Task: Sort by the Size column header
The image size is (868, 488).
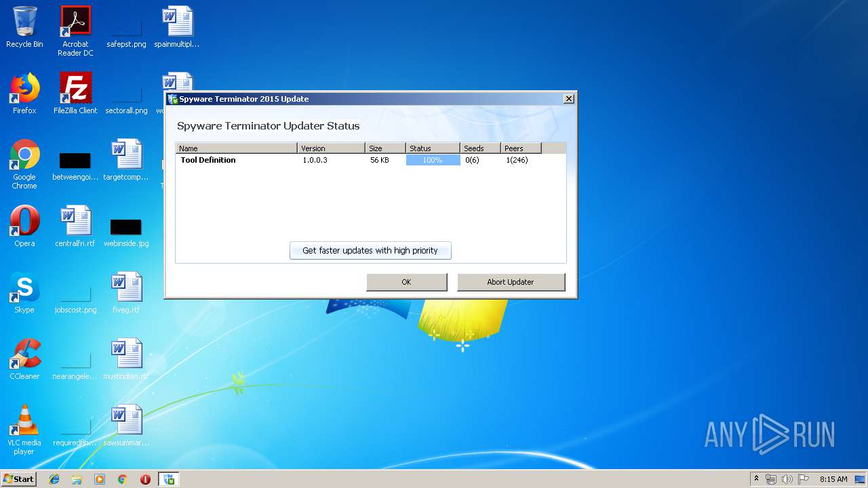Action: 385,148
